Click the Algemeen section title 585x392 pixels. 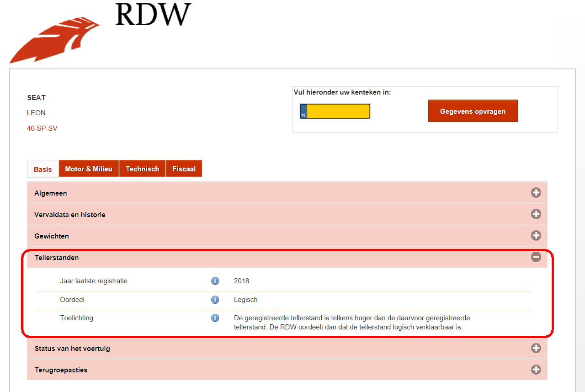pyautogui.click(x=51, y=193)
